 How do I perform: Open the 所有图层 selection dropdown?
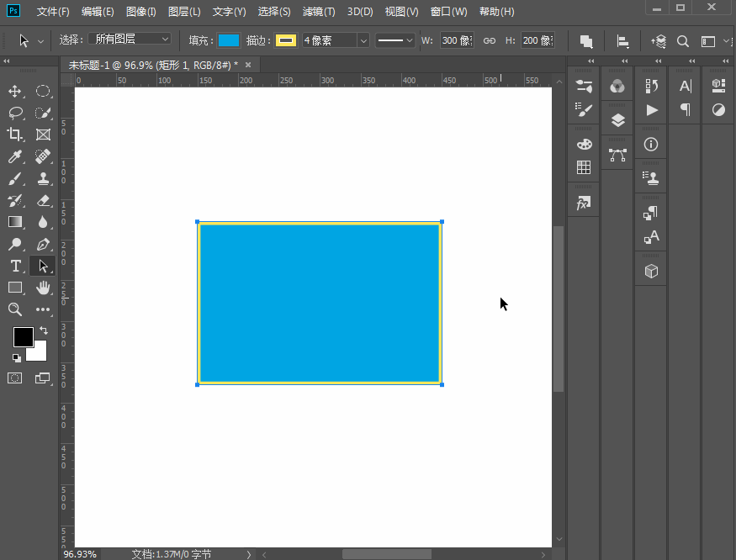pos(130,39)
